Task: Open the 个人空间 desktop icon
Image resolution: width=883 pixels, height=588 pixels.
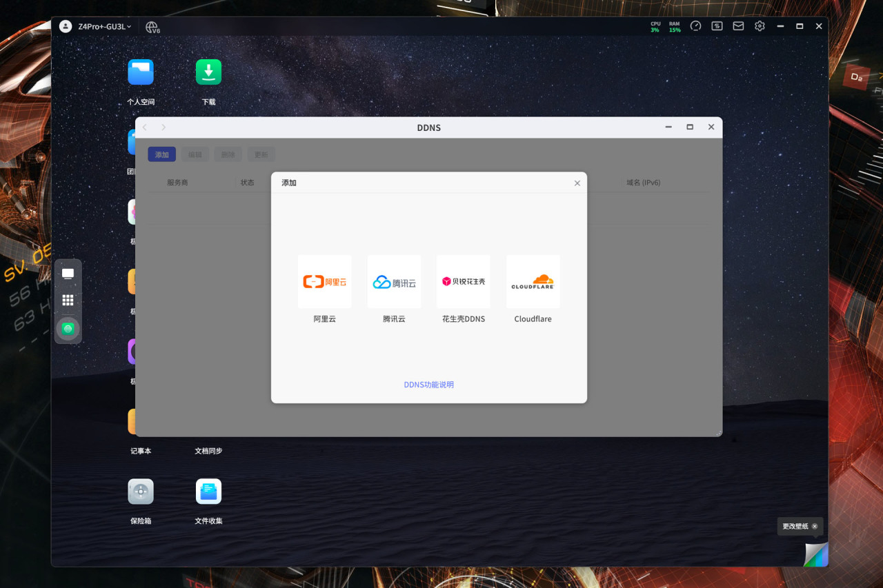Action: tap(141, 72)
